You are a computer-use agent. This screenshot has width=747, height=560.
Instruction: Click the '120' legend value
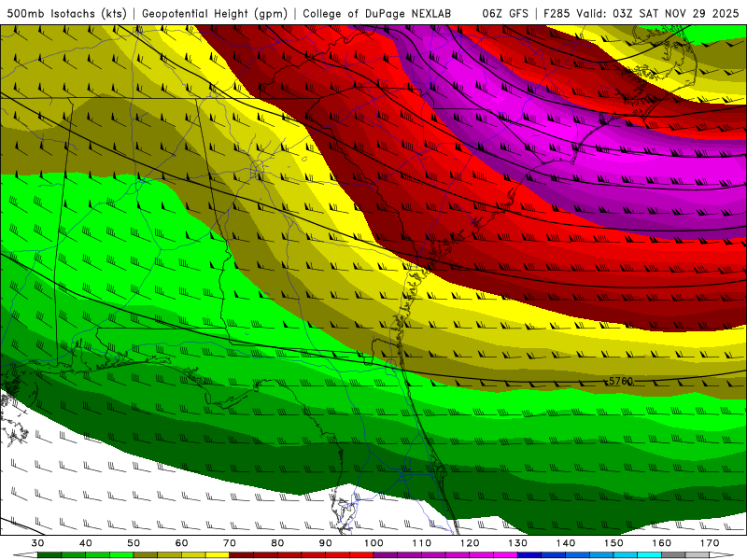(470, 543)
